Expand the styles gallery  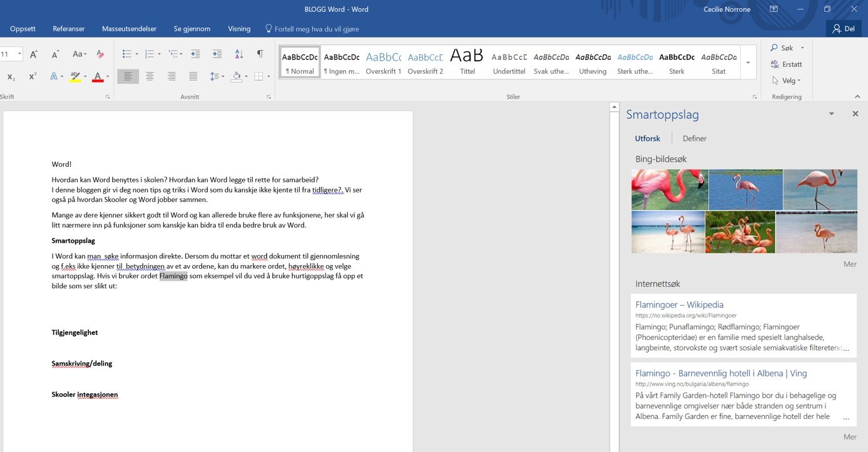(748, 63)
